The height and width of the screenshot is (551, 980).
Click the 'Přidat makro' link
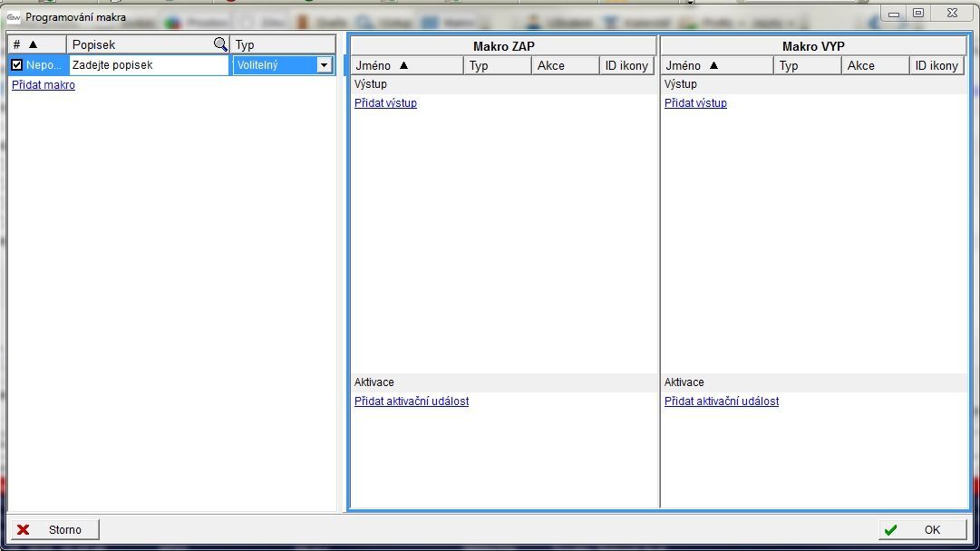44,85
